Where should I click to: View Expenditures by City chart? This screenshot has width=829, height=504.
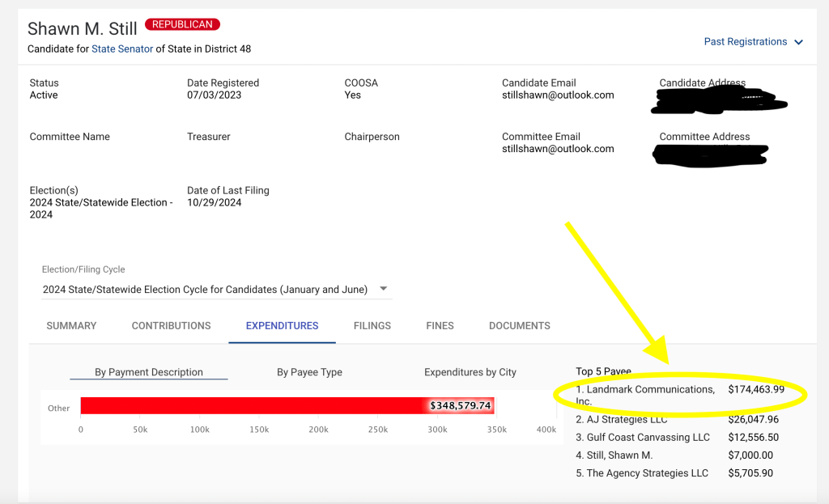click(470, 372)
